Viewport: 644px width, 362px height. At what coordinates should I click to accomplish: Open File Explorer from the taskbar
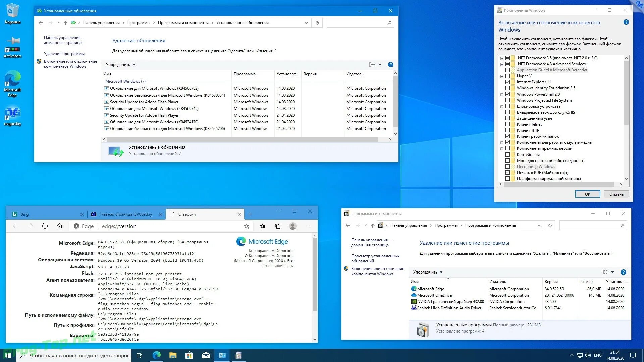pos(173,355)
